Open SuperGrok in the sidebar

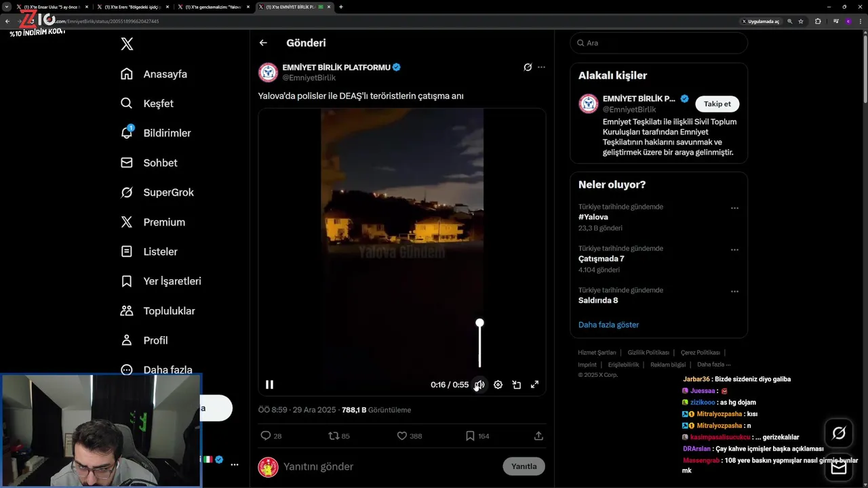157,192
